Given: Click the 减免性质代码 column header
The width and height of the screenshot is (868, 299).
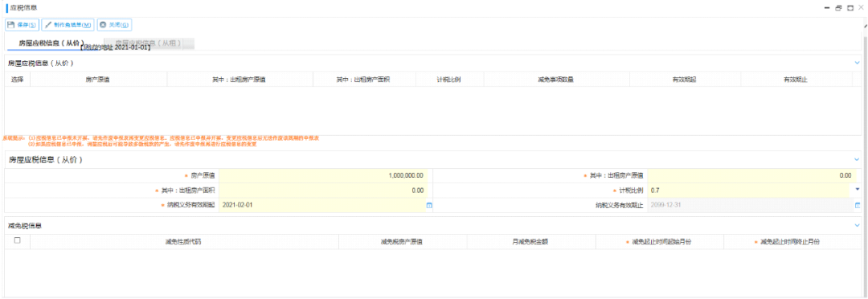Looking at the screenshot, I should coord(183,242).
